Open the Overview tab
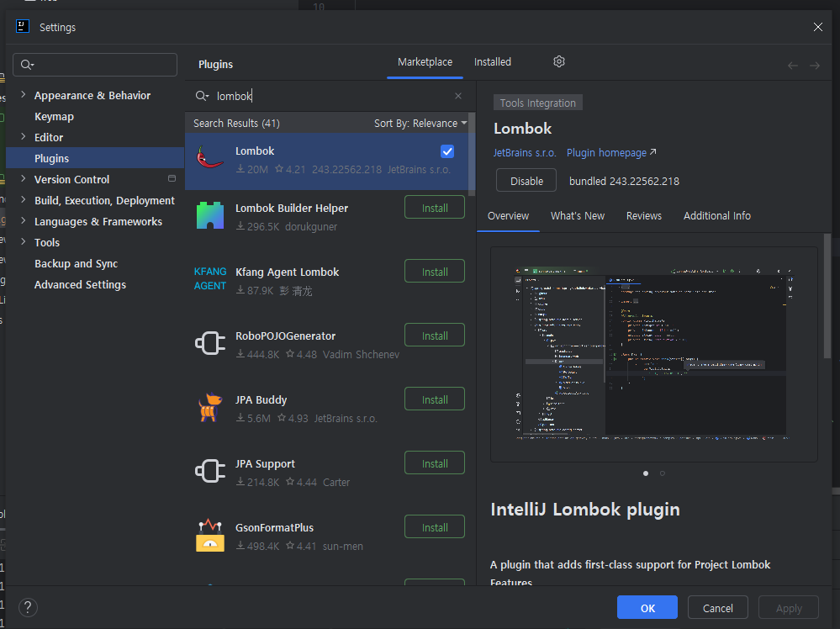The image size is (840, 629). (x=508, y=216)
